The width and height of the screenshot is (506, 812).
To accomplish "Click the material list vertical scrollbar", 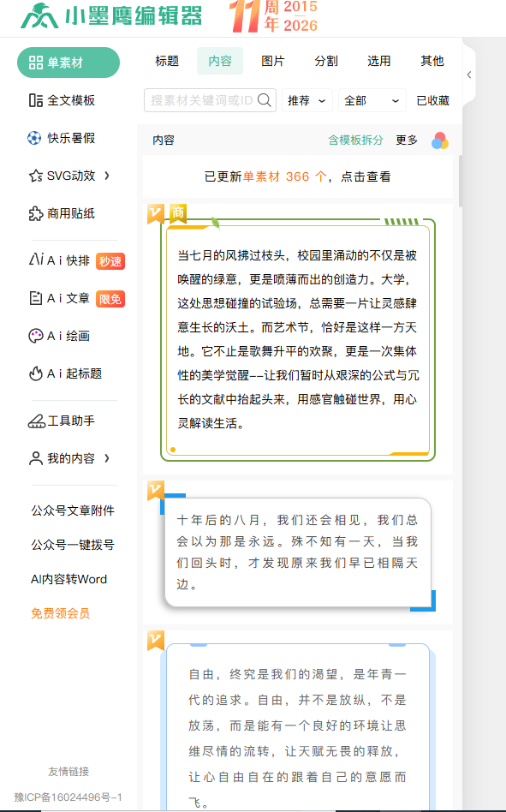I will 461,182.
